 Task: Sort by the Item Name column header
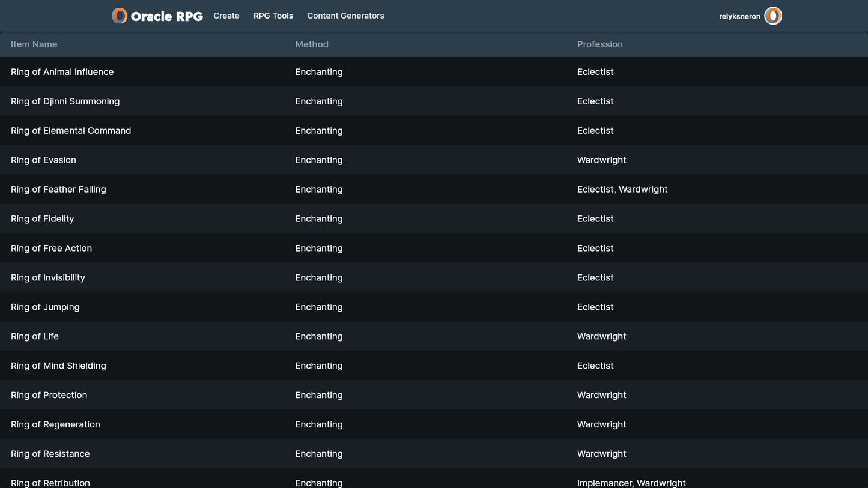pos(34,44)
